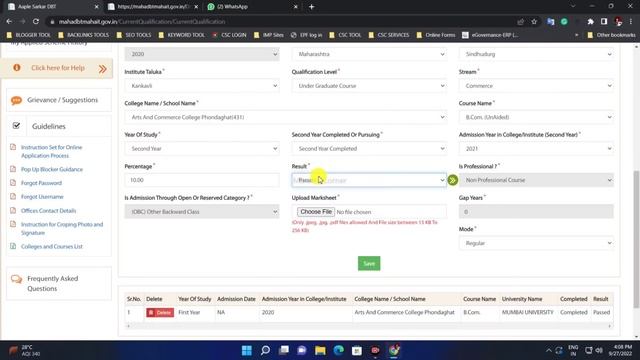640x360 pixels.
Task: Click the Click here for Help banner
Action: pos(57,68)
